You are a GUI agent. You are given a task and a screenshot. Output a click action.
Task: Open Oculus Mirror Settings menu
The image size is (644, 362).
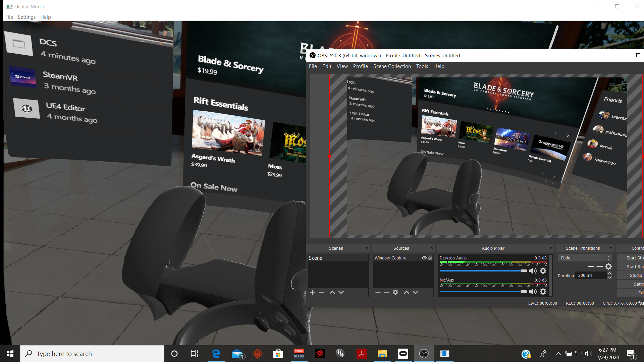pyautogui.click(x=26, y=17)
